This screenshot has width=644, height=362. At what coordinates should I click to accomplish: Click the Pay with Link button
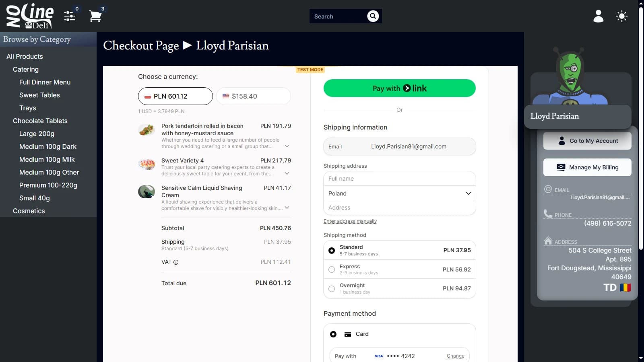[399, 88]
